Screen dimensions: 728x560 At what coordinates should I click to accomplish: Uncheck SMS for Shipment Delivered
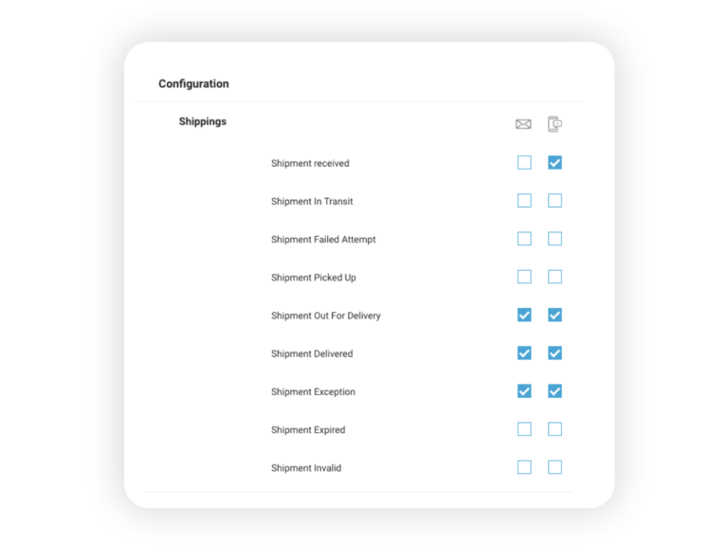555,353
